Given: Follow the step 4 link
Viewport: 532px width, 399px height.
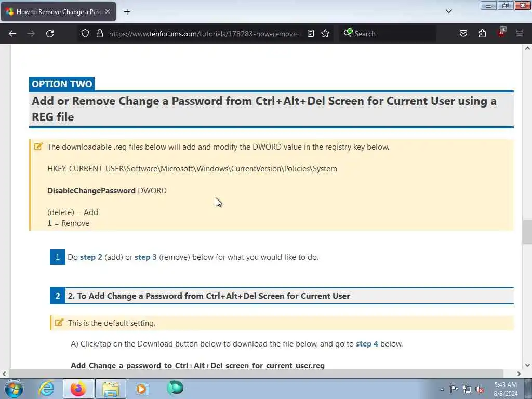Looking at the screenshot, I should click(367, 344).
